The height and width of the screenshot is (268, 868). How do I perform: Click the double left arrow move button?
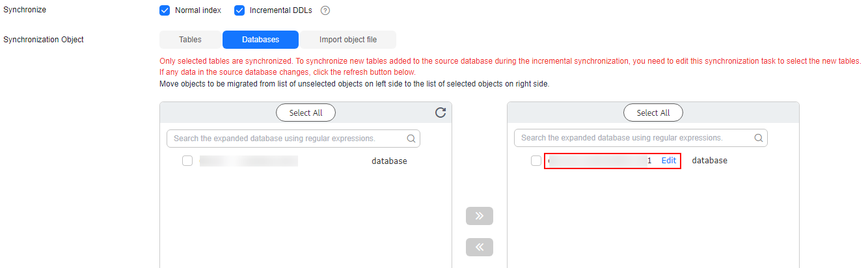coord(480,247)
